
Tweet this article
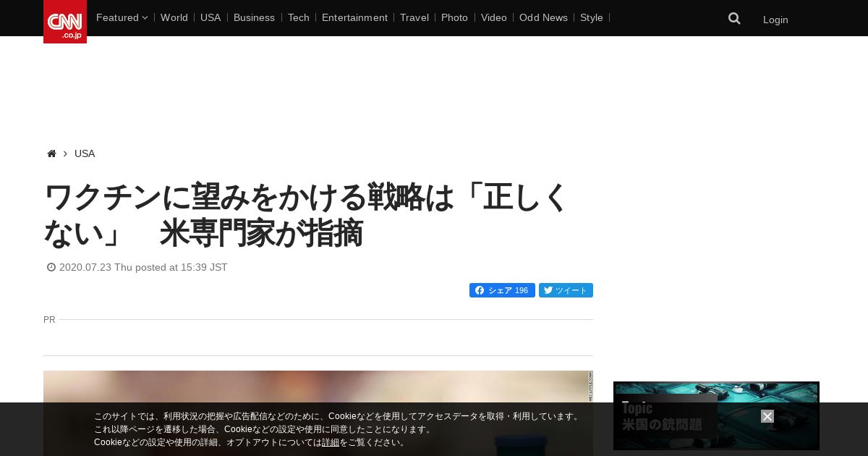click(566, 290)
